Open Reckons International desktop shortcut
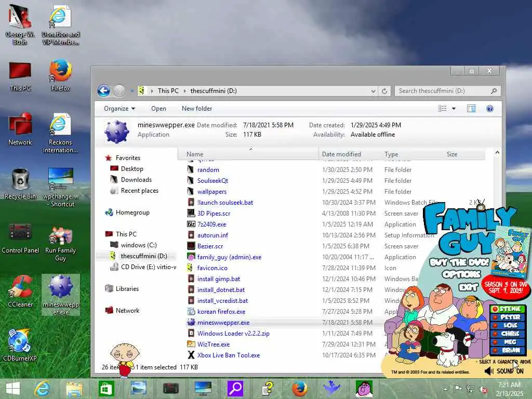532x399 pixels. coord(60,133)
